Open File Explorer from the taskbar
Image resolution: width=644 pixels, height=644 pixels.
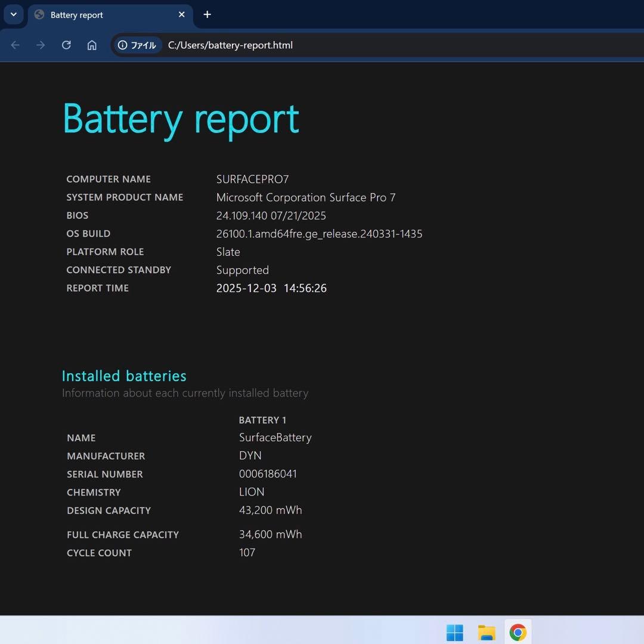pos(487,631)
